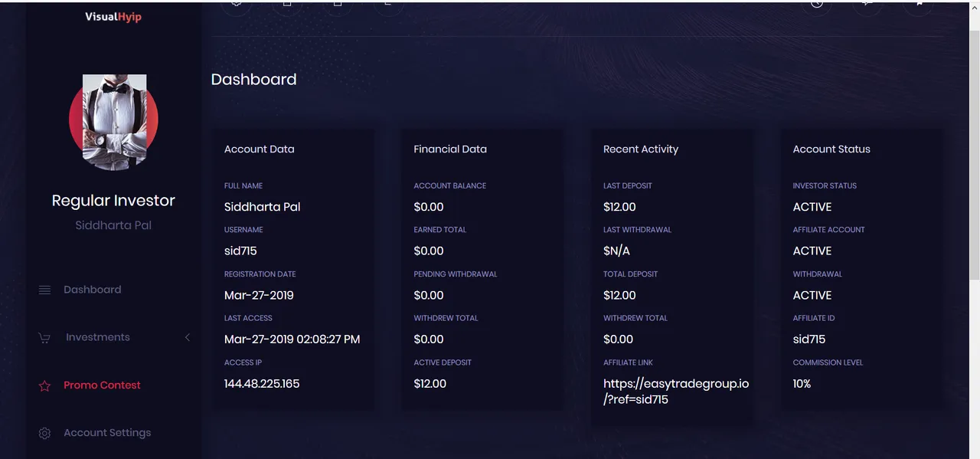Select the Recent Activity card heading

click(x=641, y=149)
